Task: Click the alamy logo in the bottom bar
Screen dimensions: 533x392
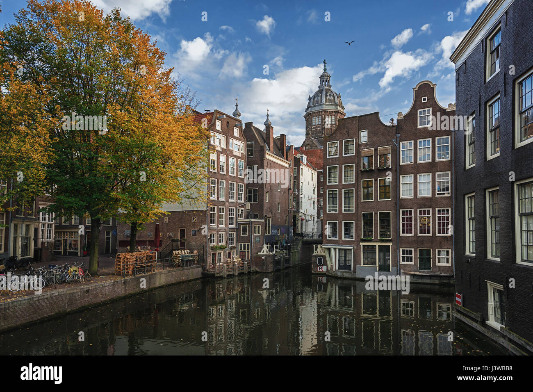Action: coord(41,374)
